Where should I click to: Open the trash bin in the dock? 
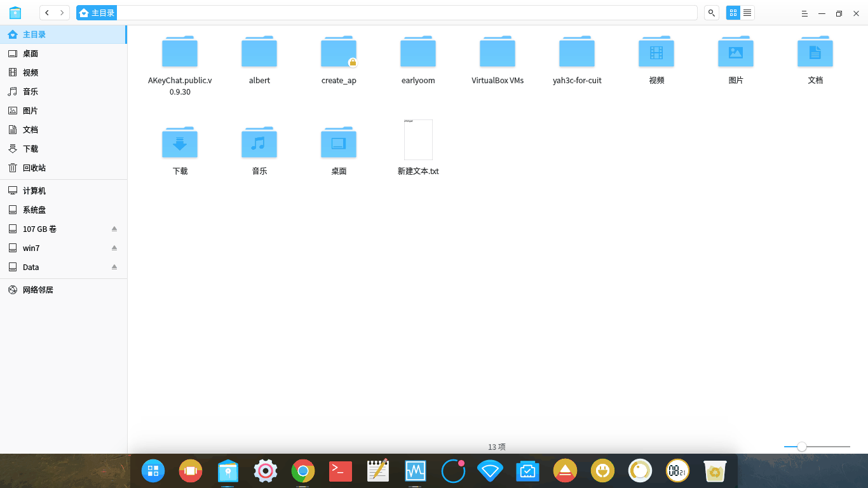715,471
